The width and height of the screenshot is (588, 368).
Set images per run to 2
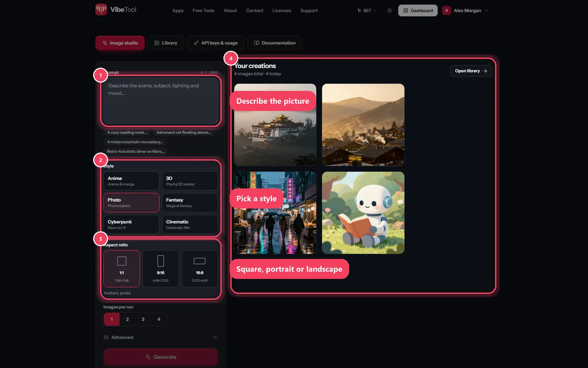pyautogui.click(x=128, y=319)
